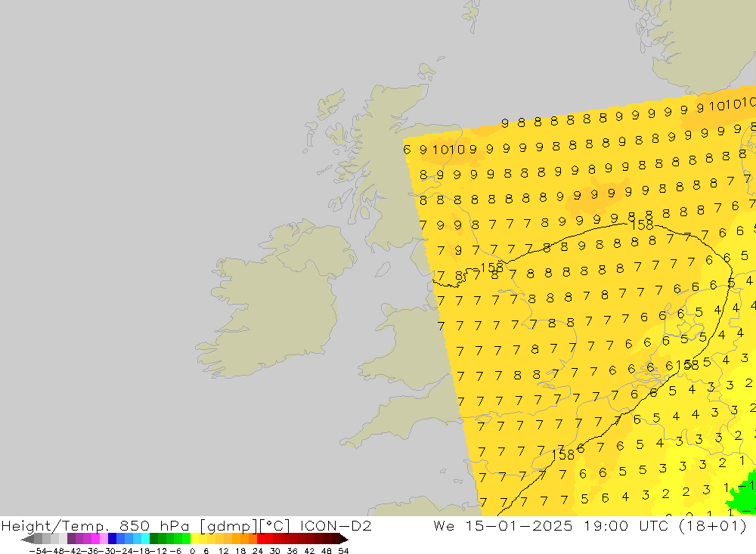Select the darkest green legend swatch
This screenshot has height=554, width=756.
[153, 539]
